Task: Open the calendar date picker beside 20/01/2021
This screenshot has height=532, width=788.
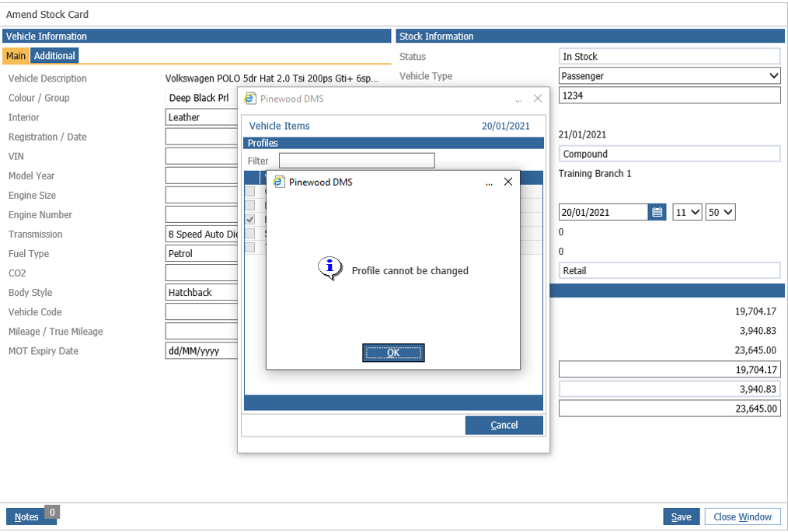Action: coord(657,212)
